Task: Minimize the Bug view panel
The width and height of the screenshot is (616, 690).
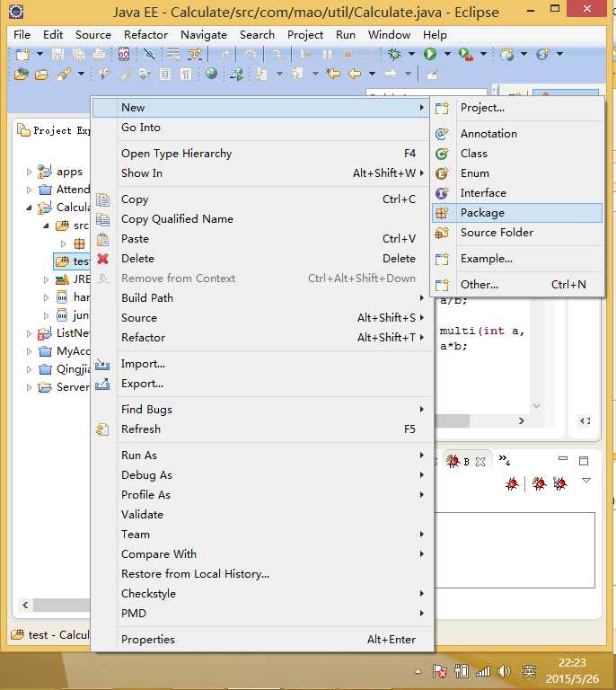Action: (562, 458)
